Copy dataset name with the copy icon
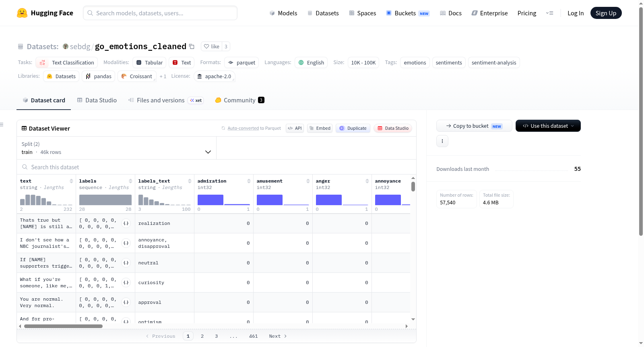The height and width of the screenshot is (347, 644). point(192,47)
